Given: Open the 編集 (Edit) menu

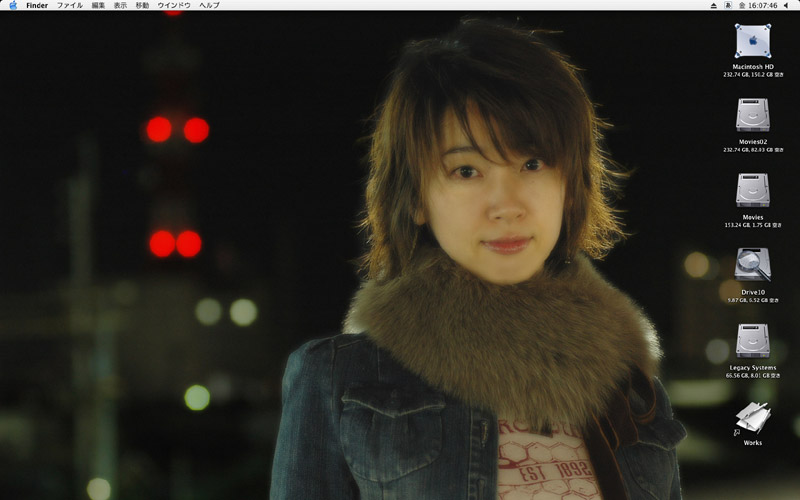Looking at the screenshot, I should 98,5.
